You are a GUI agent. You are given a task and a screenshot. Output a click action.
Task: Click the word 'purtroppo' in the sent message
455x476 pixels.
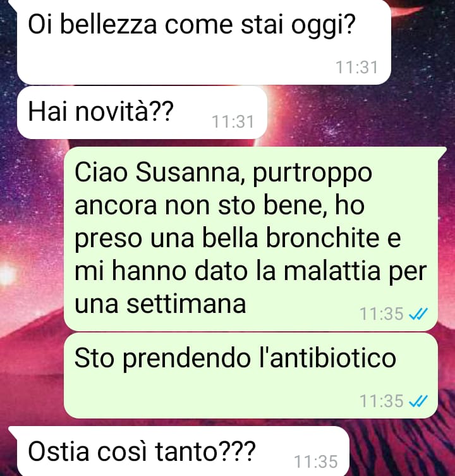point(312,174)
